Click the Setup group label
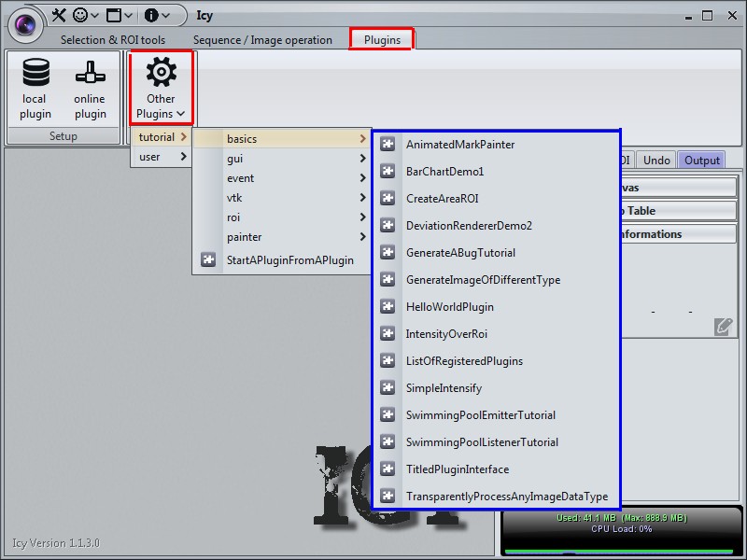The image size is (747, 560). (63, 136)
